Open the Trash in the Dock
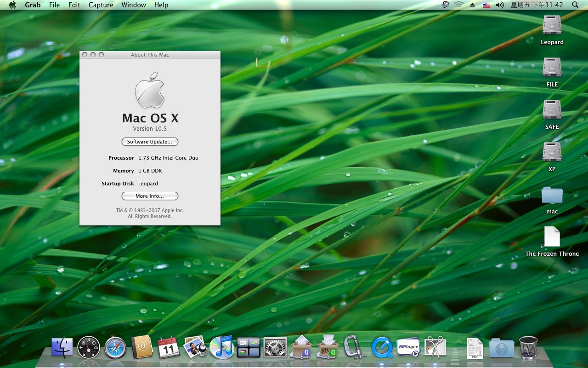This screenshot has height=368, width=588. (528, 347)
